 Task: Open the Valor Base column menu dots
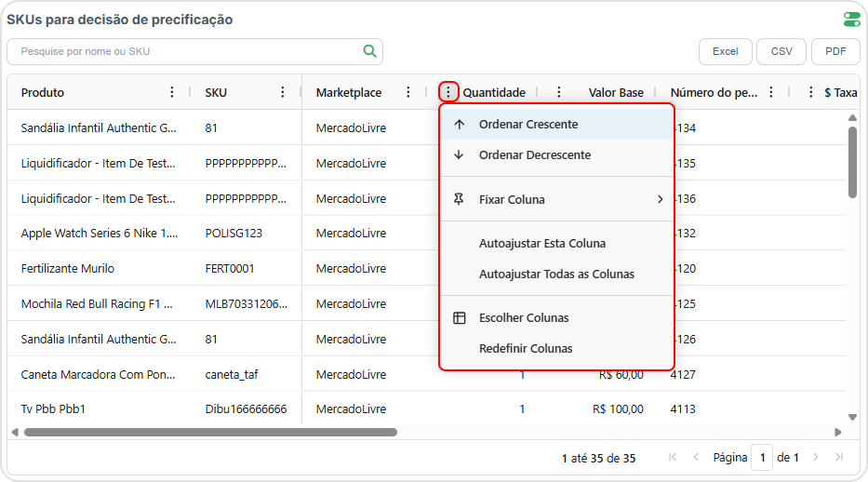[558, 92]
